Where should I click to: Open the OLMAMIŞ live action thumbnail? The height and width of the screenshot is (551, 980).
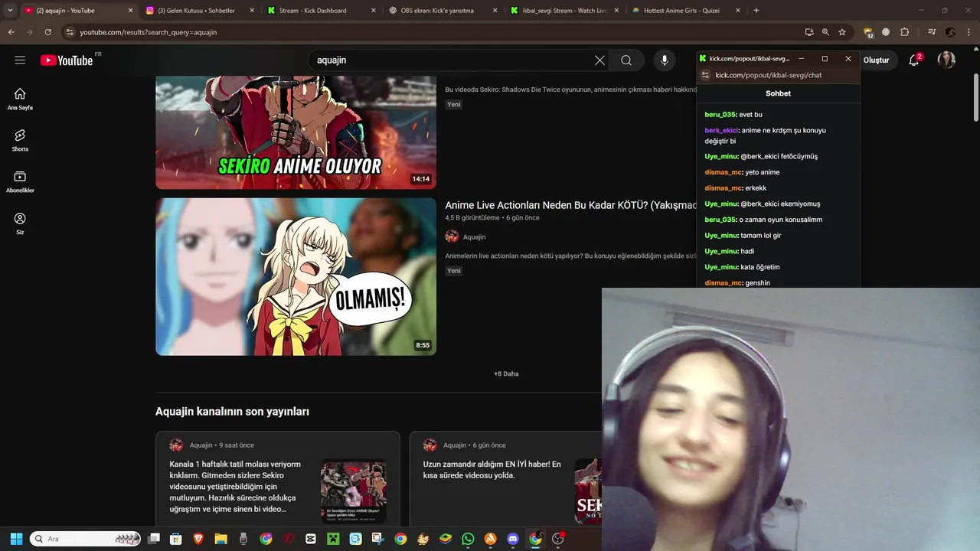point(296,277)
